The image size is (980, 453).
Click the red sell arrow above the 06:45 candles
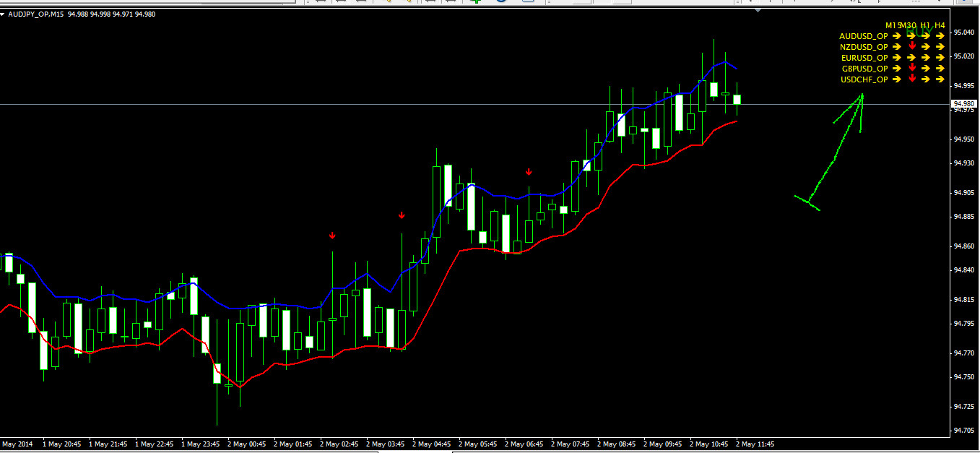click(529, 172)
